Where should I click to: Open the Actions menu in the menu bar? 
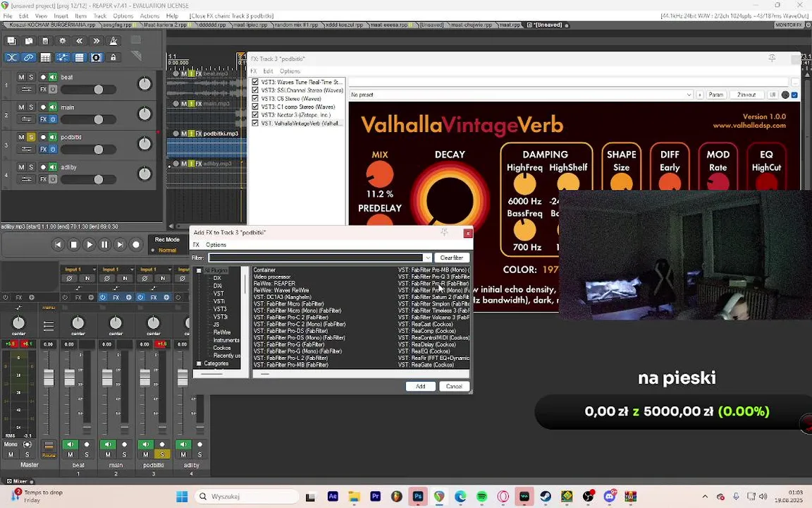[149, 16]
